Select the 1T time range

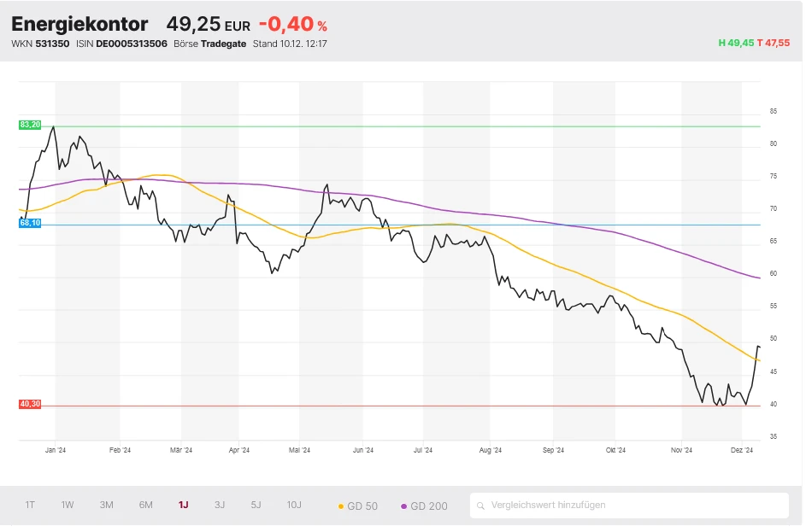[x=30, y=505]
